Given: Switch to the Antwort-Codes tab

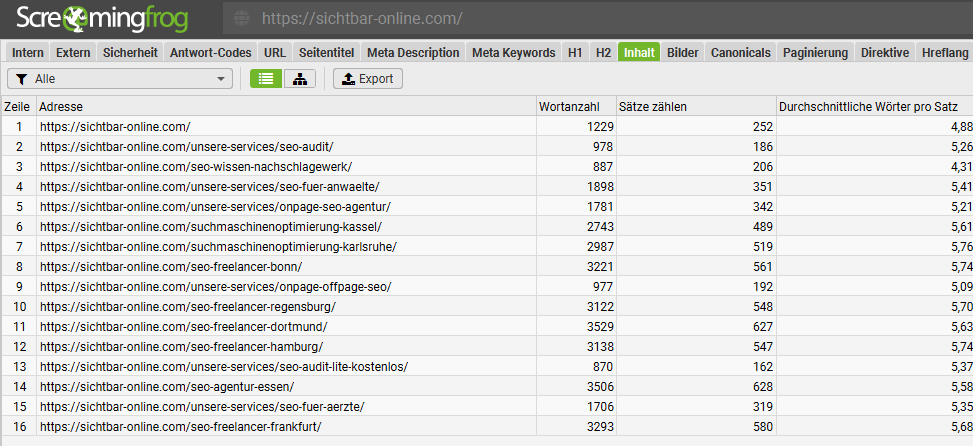Looking at the screenshot, I should pyautogui.click(x=210, y=53).
